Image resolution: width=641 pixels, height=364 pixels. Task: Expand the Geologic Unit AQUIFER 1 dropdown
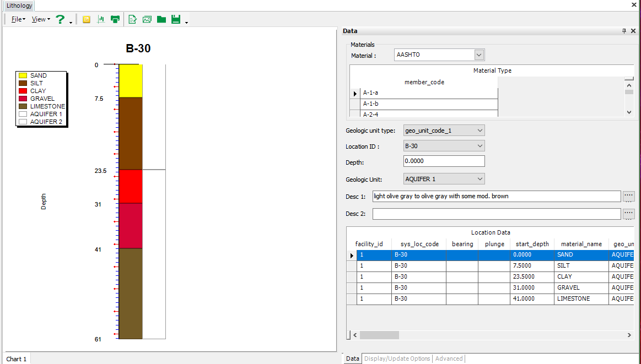(x=480, y=179)
